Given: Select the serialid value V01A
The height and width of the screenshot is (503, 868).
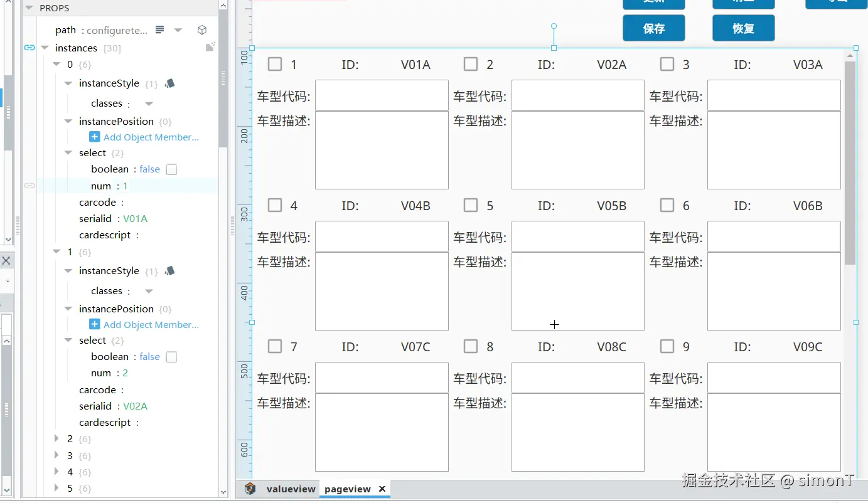Looking at the screenshot, I should [136, 219].
